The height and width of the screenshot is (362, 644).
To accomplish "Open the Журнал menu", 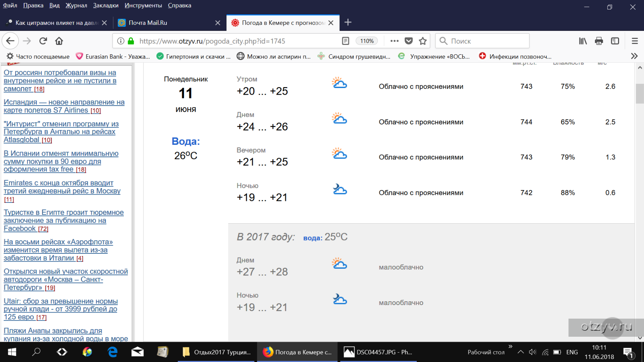I will pyautogui.click(x=76, y=5).
